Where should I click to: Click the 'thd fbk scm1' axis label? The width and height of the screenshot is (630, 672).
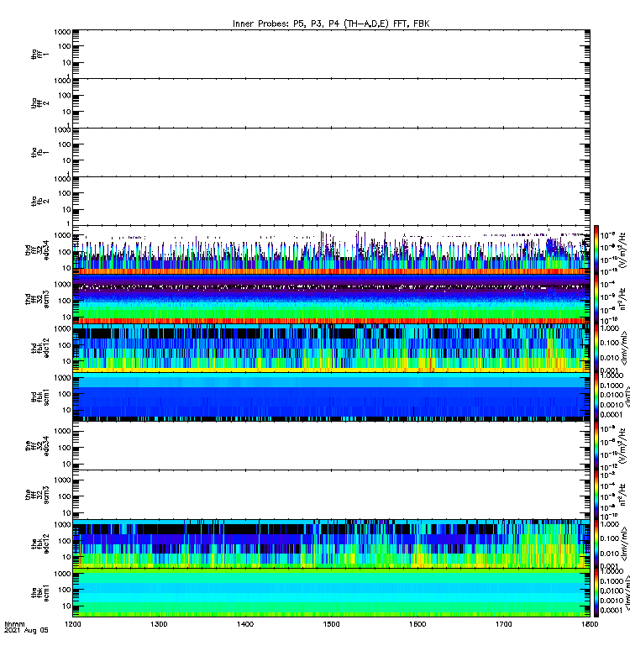click(x=39, y=396)
